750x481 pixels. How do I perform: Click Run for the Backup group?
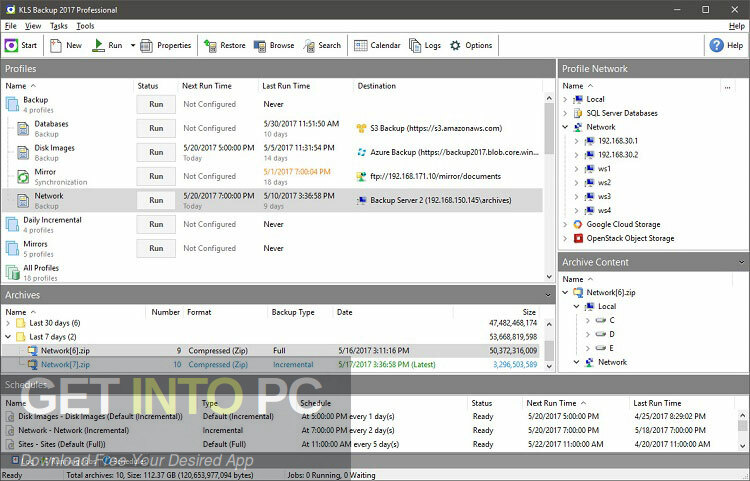(156, 104)
